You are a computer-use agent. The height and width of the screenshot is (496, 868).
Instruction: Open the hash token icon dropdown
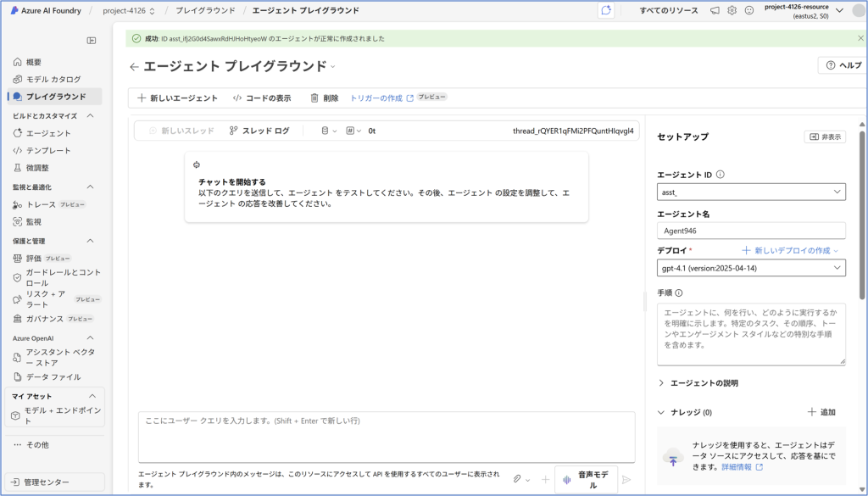click(x=353, y=131)
